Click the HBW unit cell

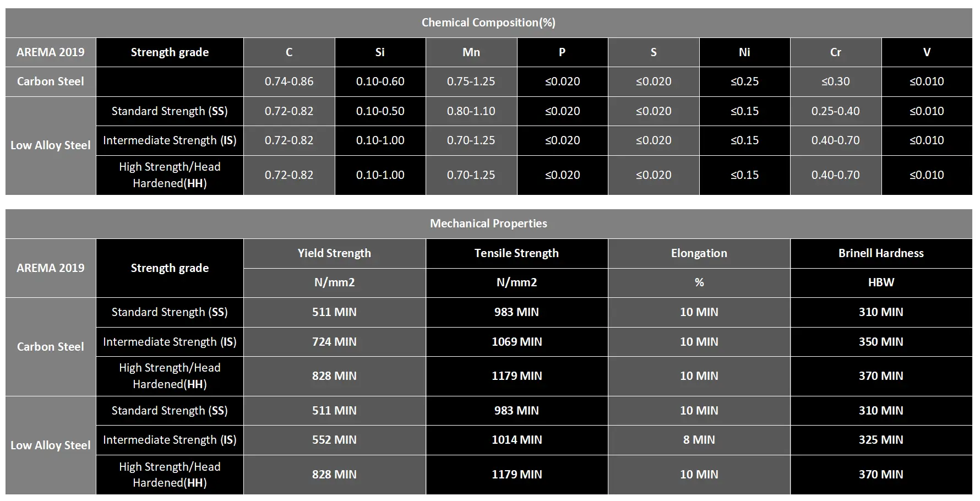[x=881, y=282]
